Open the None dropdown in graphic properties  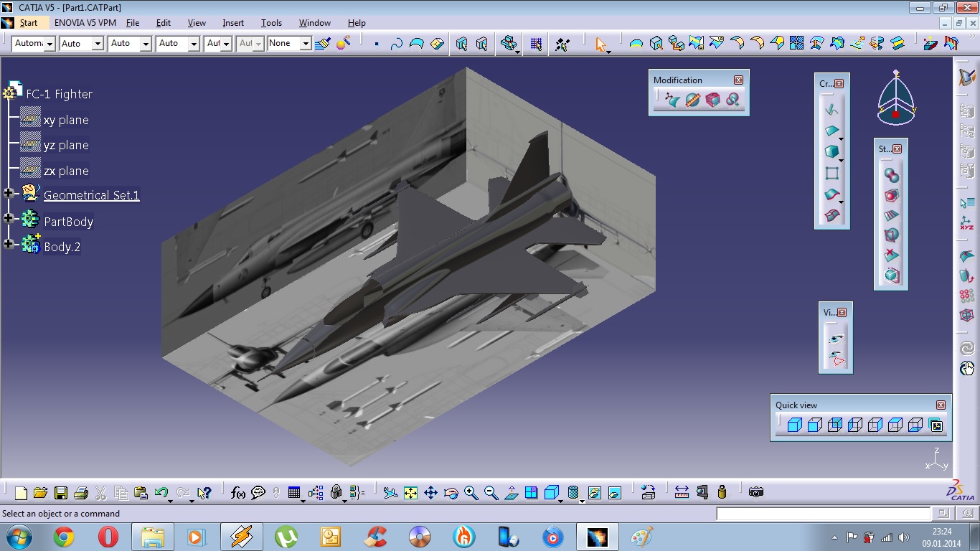[306, 44]
